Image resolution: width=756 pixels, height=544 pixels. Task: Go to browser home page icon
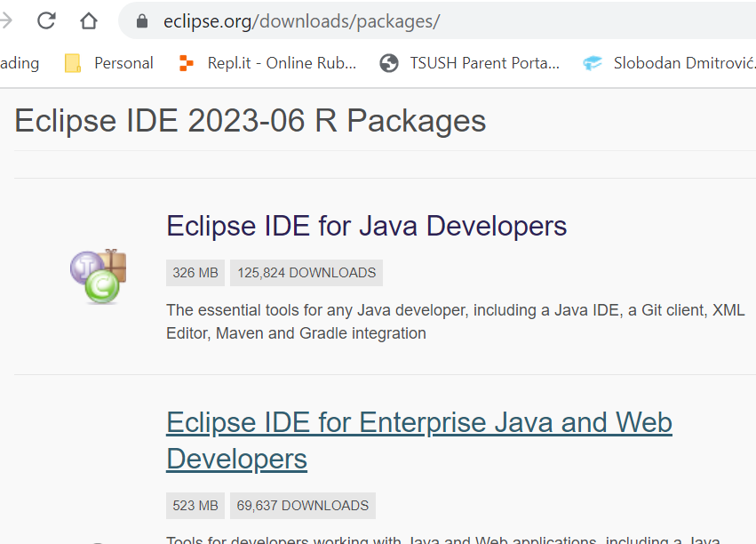[89, 20]
